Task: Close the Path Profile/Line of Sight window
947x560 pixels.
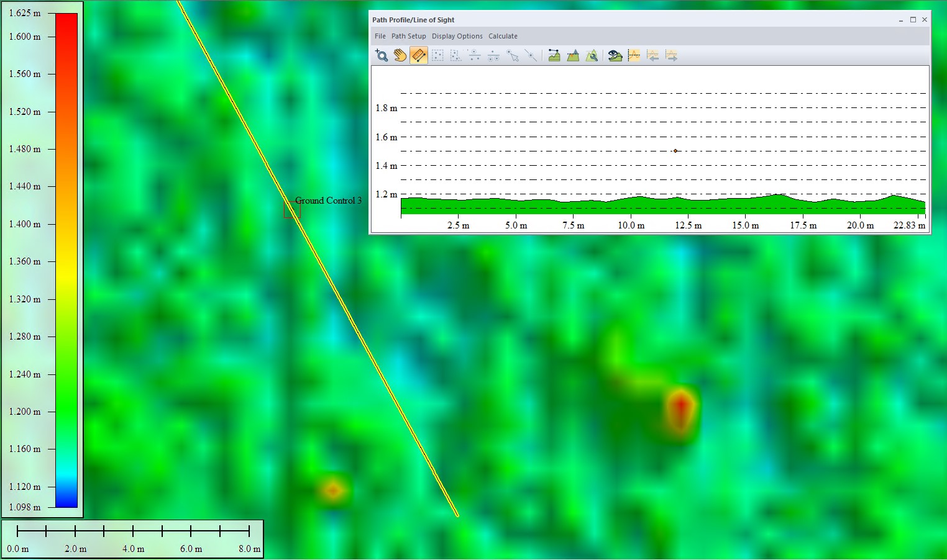Action: click(x=925, y=20)
